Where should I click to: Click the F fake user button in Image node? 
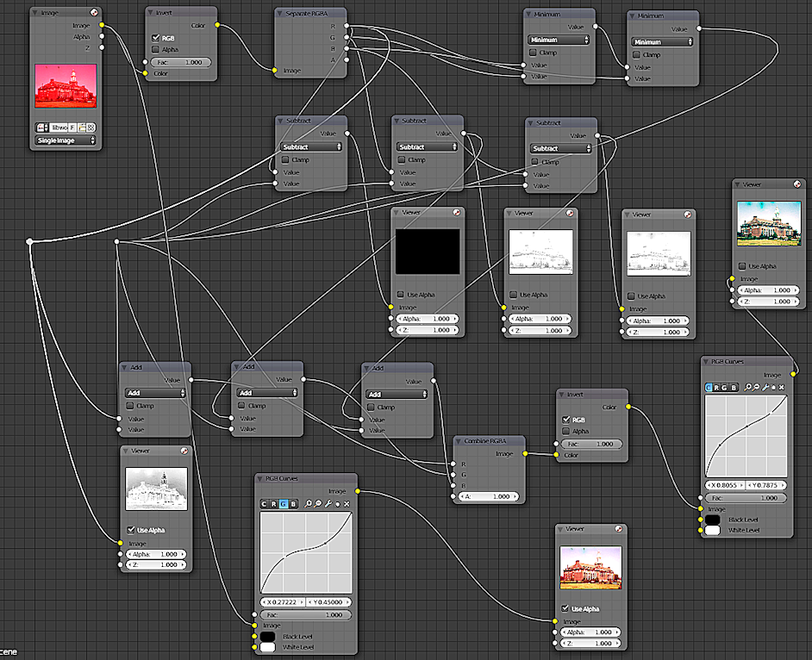(x=72, y=127)
